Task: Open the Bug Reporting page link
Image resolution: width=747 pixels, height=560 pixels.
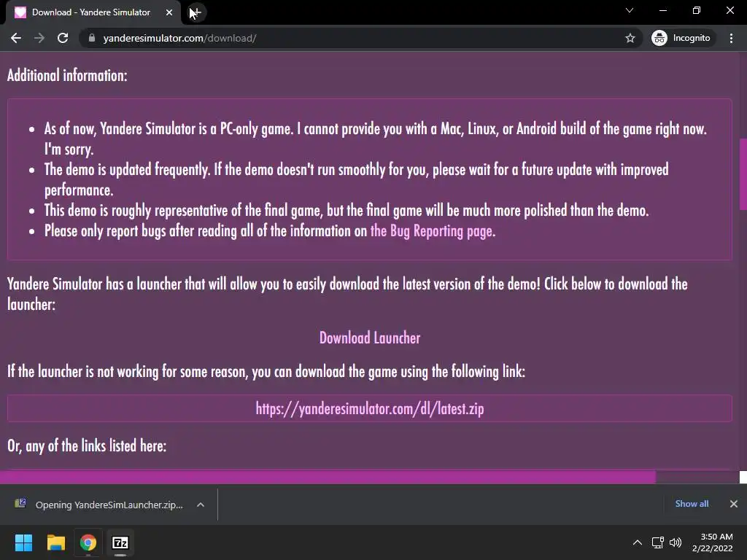Action: point(432,231)
